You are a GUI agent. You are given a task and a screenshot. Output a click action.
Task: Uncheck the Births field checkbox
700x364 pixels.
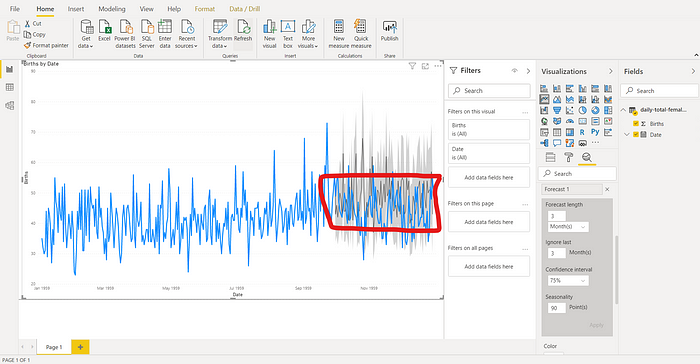click(636, 124)
